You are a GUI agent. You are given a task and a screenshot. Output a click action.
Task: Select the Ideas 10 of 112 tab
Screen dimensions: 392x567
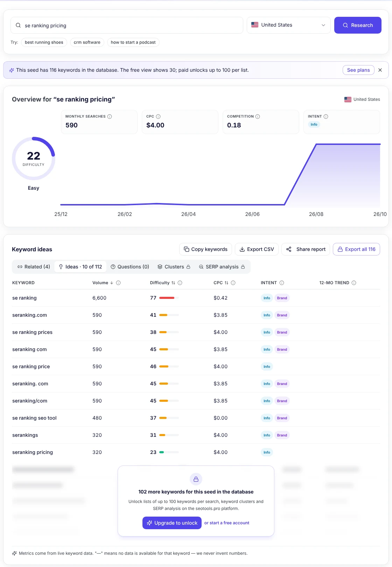80,267
